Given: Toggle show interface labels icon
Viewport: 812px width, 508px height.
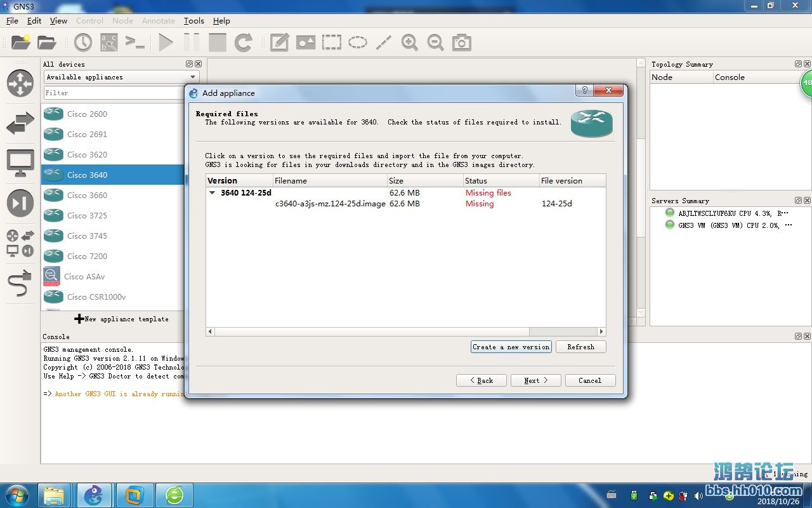Looking at the screenshot, I should [109, 43].
